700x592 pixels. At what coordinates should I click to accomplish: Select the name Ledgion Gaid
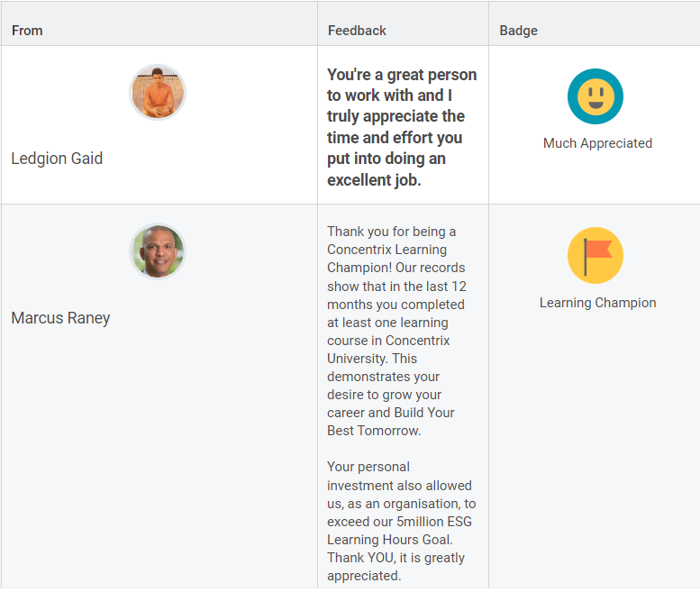coord(57,159)
